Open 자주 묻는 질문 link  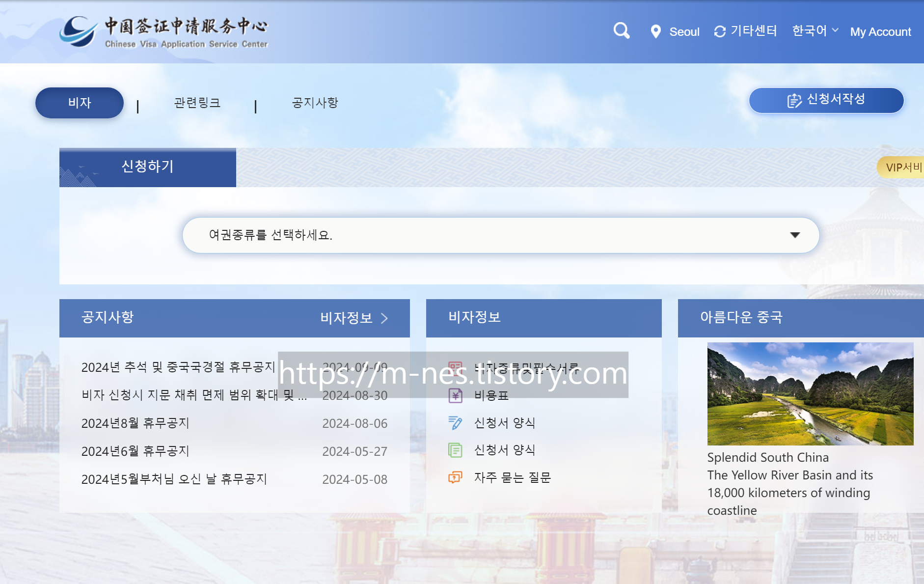coord(513,477)
